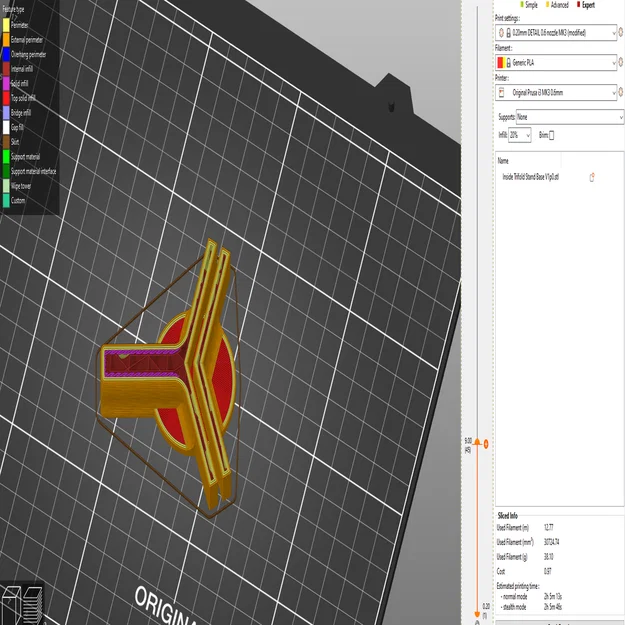
Task: Click the blue Overhang perimeter legend swatch
Action: point(6,54)
